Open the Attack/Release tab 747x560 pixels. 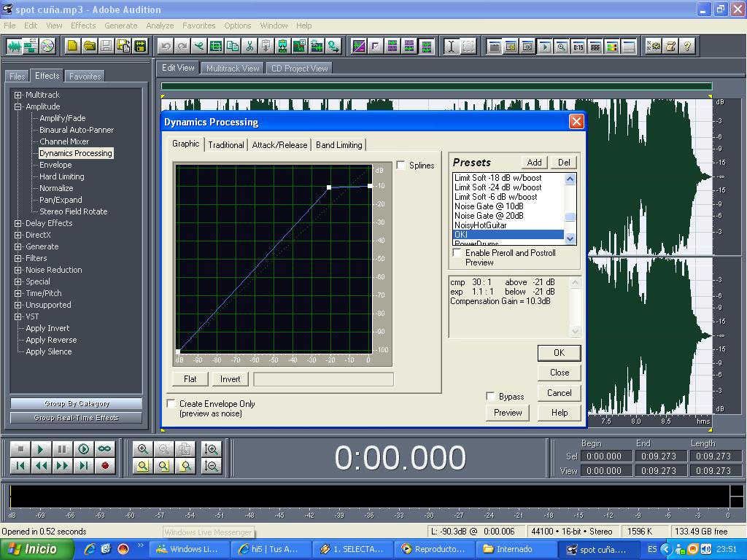click(x=279, y=144)
